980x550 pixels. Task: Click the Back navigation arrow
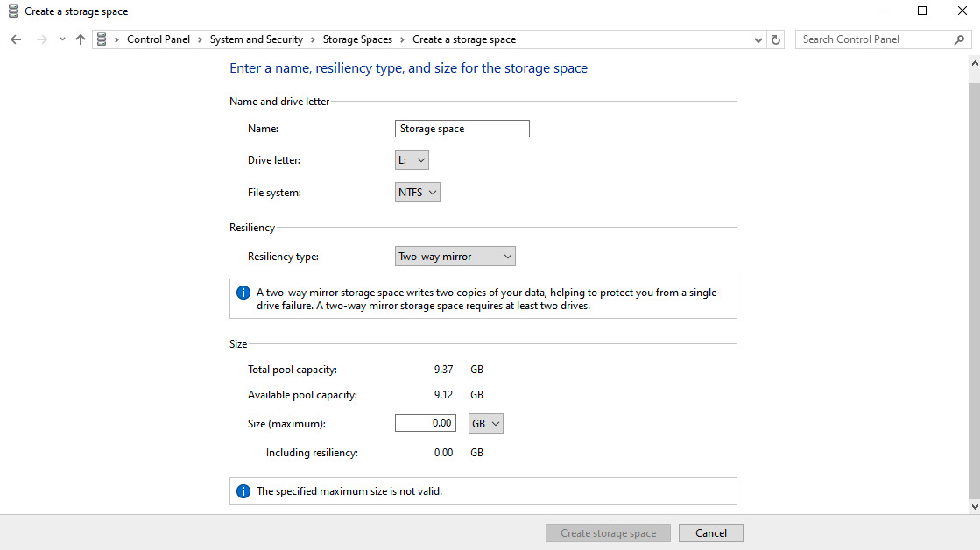[x=16, y=39]
